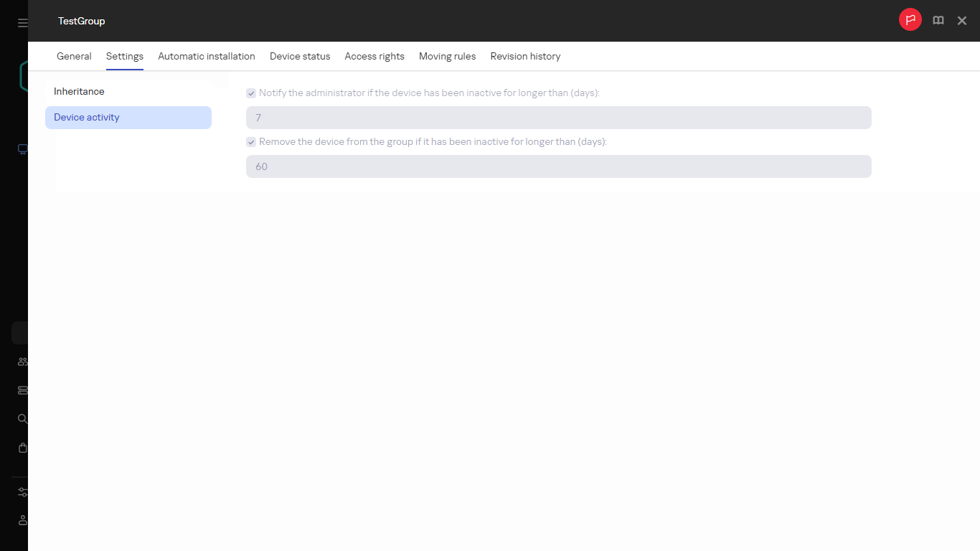Click the inactive days field showing 7

click(559, 117)
